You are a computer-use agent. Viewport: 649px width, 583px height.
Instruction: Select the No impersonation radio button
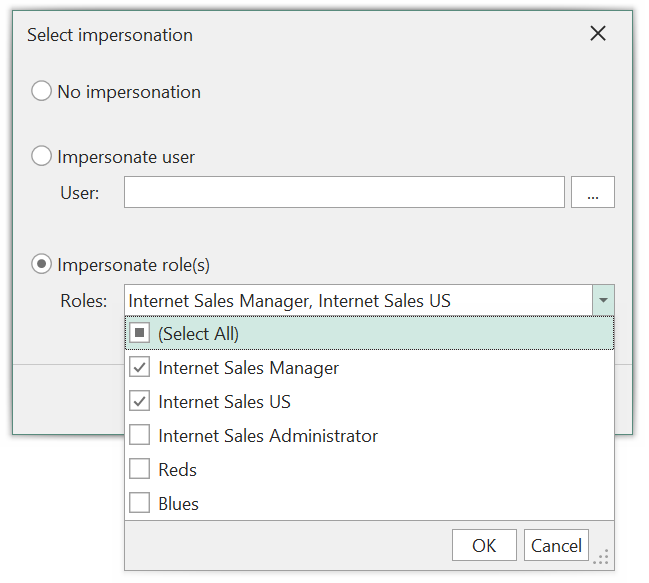[x=41, y=91]
